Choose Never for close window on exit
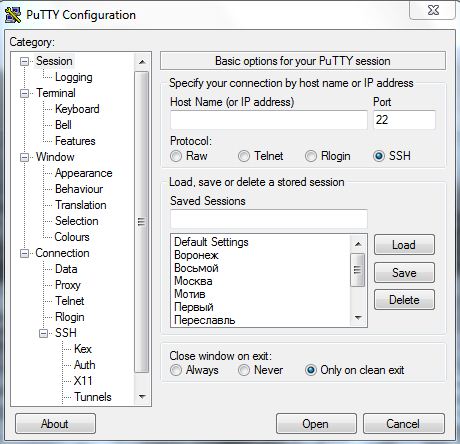 coord(244,370)
